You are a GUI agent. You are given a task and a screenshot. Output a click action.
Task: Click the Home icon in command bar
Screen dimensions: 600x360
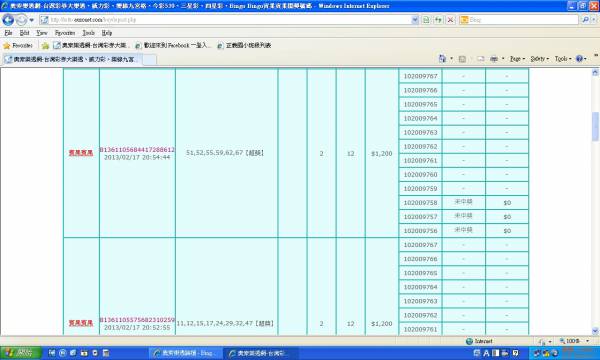(x=442, y=59)
